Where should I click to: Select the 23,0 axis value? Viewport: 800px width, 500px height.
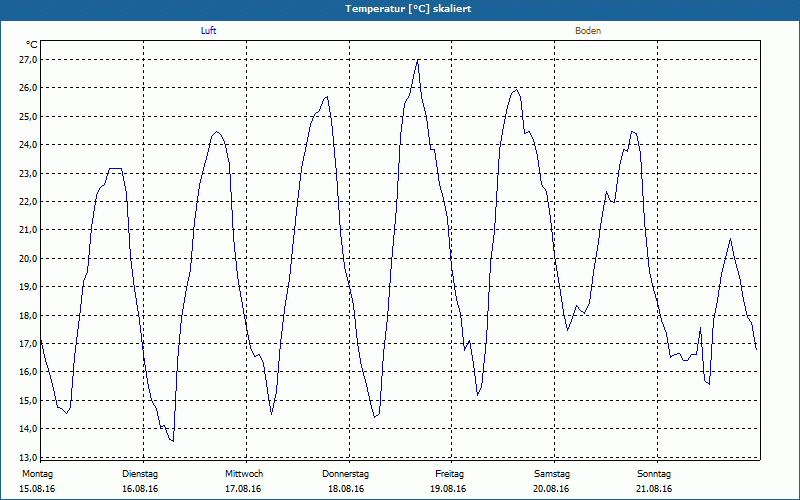[29, 173]
